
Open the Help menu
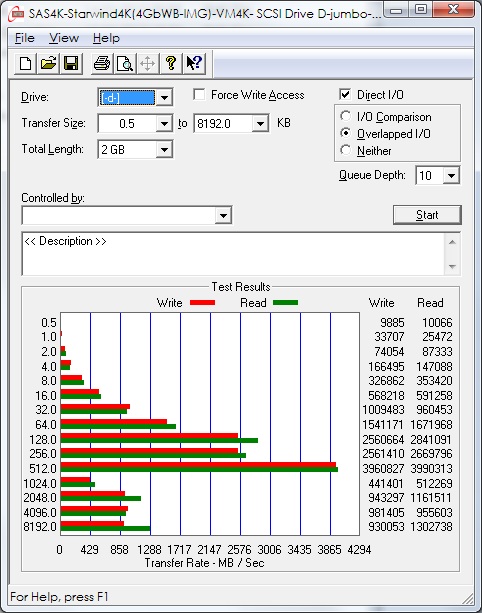pyautogui.click(x=106, y=38)
